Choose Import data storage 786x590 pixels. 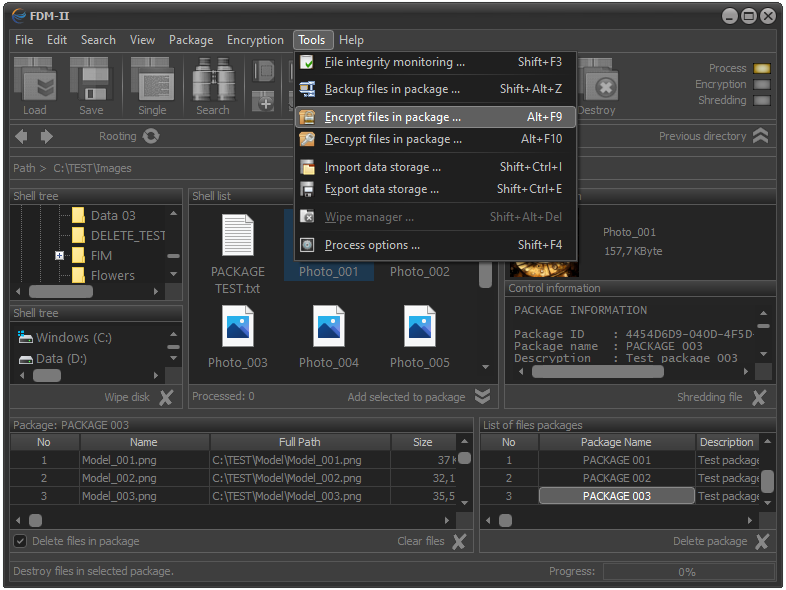[435, 167]
